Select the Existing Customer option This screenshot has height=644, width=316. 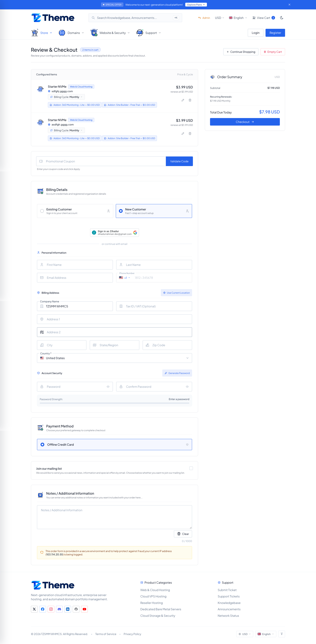point(75,211)
